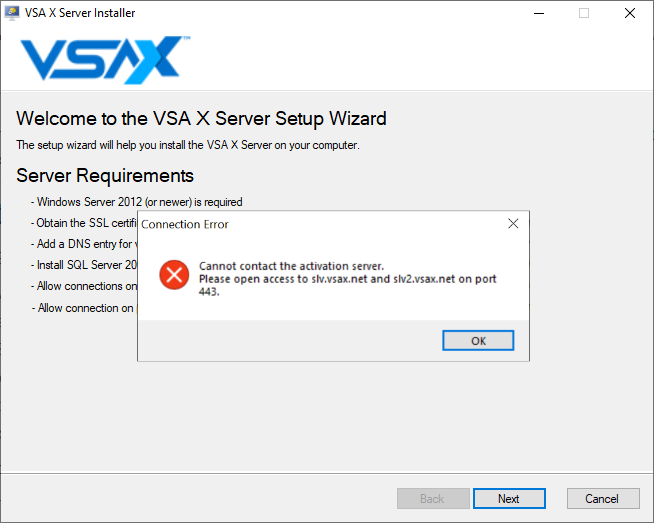The width and height of the screenshot is (654, 523).
Task: Click the Connection Error dialog title
Action: pyautogui.click(x=185, y=224)
